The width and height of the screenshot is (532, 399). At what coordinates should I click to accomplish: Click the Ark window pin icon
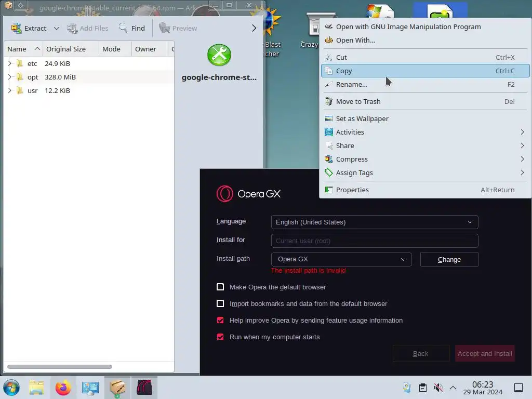click(x=20, y=5)
